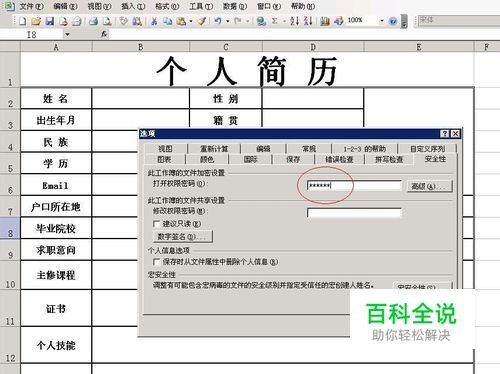Toggle the 建议只读 checkbox
This screenshot has height=374, width=500.
[x=156, y=224]
